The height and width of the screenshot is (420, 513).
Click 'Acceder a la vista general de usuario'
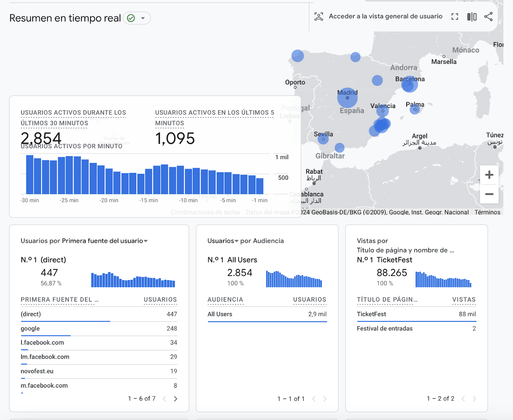coord(385,16)
